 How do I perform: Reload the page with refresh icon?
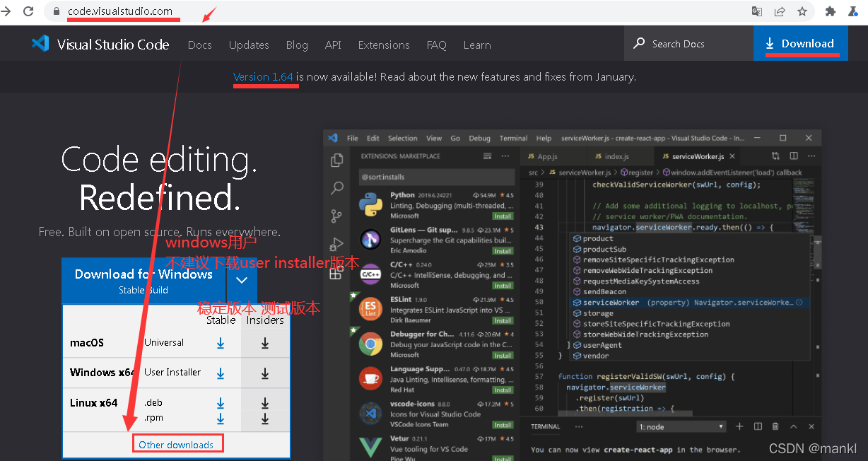(x=28, y=11)
